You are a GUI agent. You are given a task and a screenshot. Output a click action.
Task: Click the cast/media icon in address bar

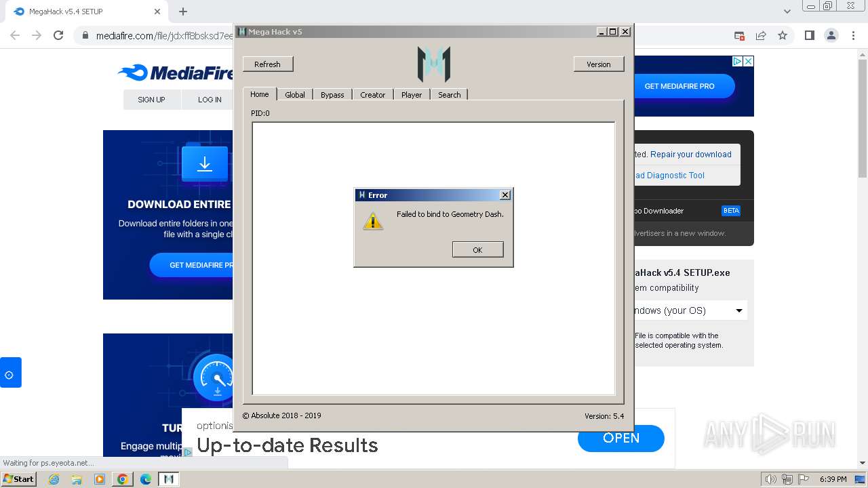click(739, 35)
